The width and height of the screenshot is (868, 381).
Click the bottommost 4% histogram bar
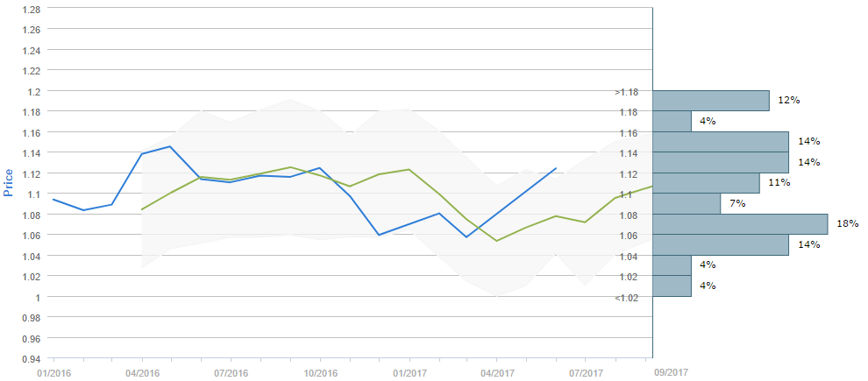click(x=672, y=286)
